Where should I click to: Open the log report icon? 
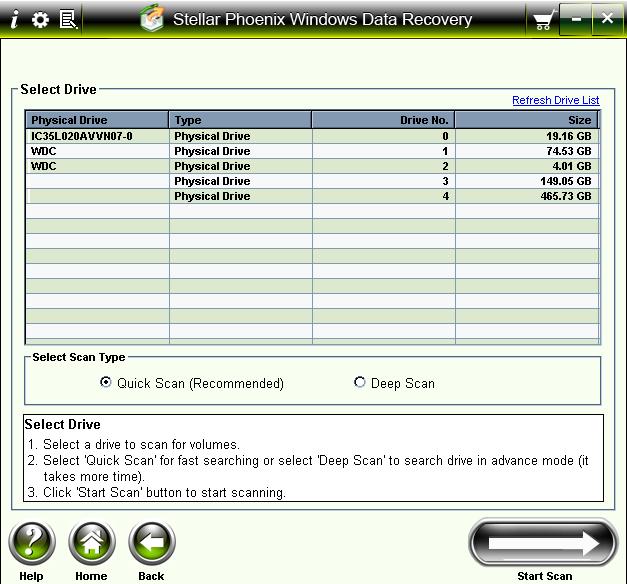[x=68, y=19]
